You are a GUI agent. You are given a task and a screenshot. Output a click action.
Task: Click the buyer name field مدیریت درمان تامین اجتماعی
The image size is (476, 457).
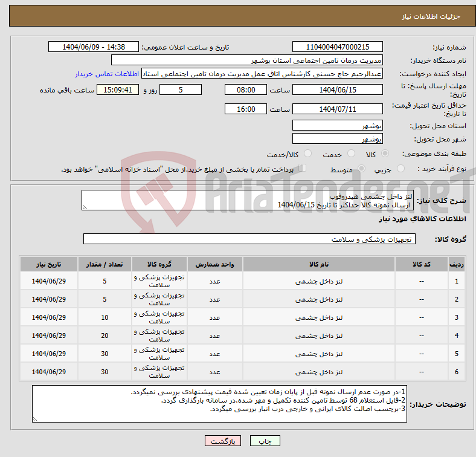click(247, 60)
